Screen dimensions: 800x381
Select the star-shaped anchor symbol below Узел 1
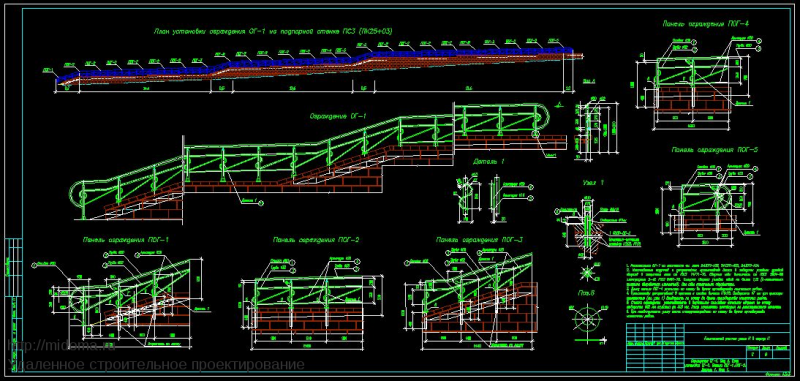coord(587,273)
